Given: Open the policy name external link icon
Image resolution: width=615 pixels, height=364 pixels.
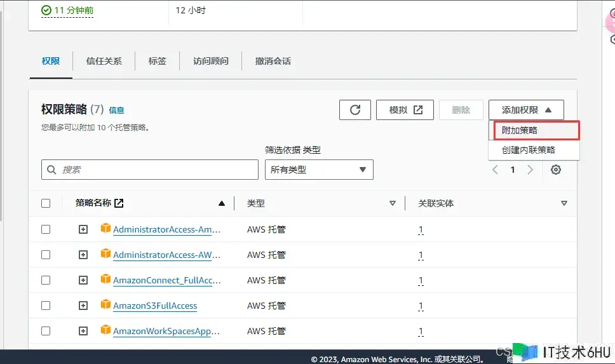Looking at the screenshot, I should (119, 203).
